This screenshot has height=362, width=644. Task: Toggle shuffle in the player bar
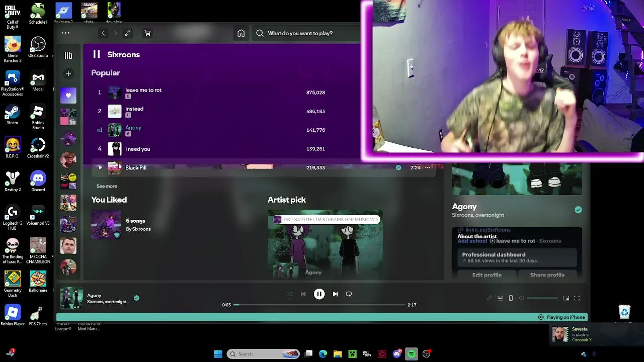click(289, 294)
